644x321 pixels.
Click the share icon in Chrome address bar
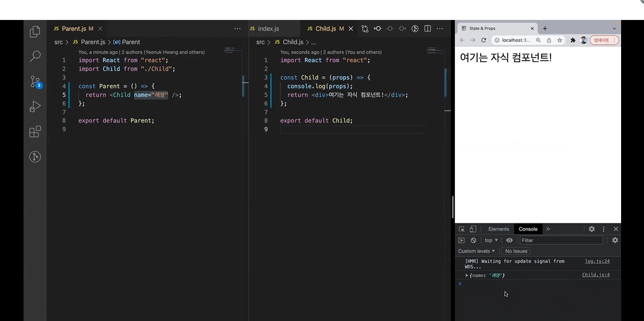[x=549, y=40]
